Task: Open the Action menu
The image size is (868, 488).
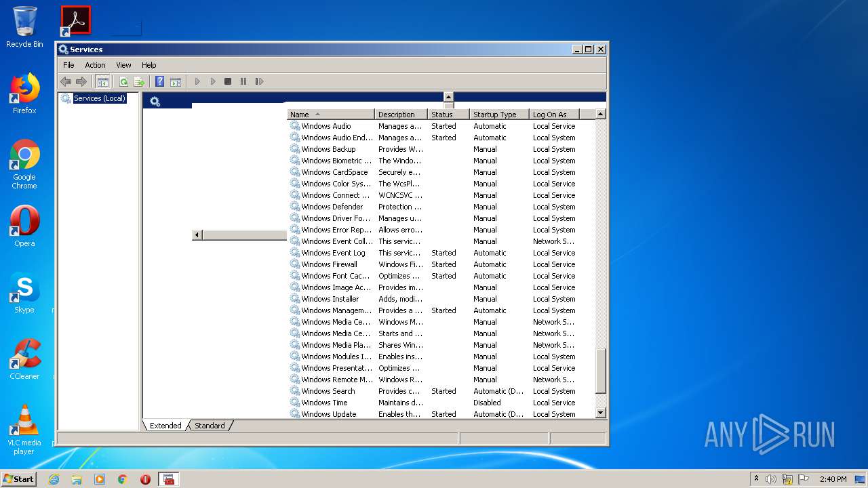Action: tap(95, 65)
